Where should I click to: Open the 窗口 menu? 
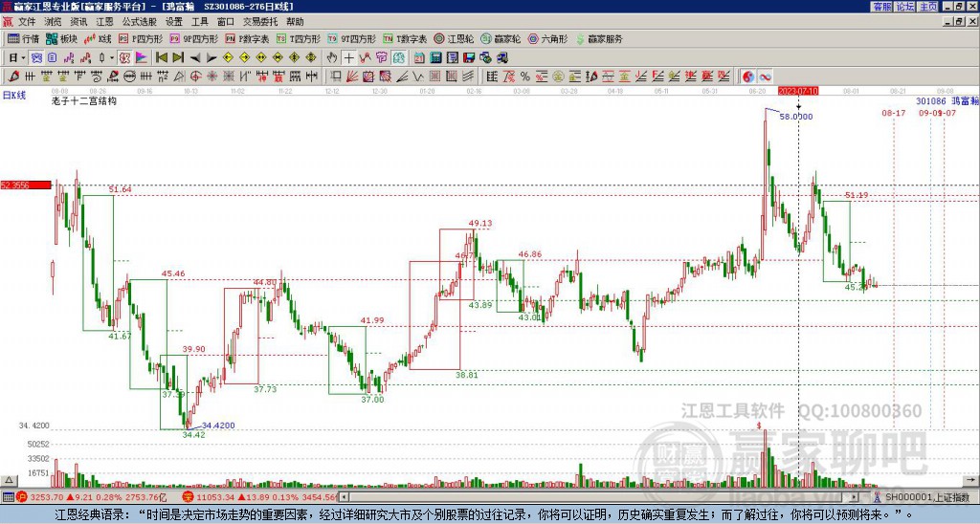(x=225, y=22)
